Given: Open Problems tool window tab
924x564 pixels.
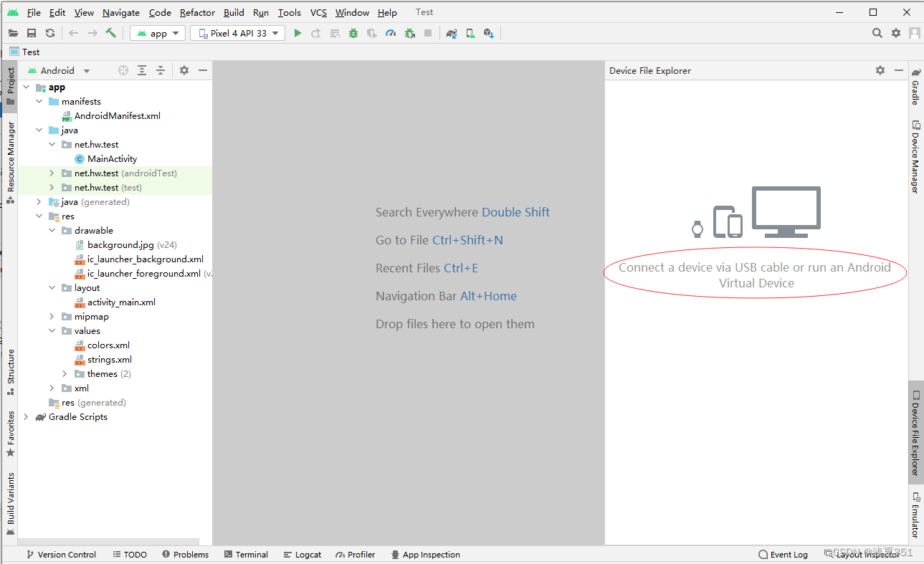Looking at the screenshot, I should [x=185, y=555].
